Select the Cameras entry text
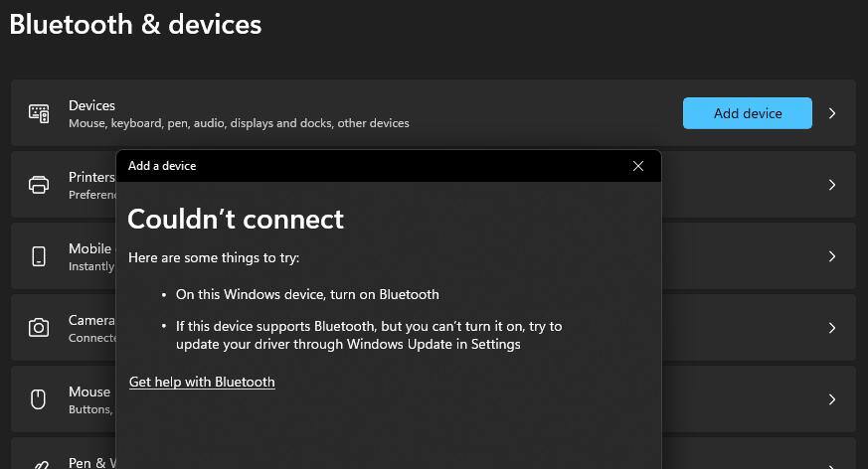Image resolution: width=868 pixels, height=469 pixels. pyautogui.click(x=91, y=320)
